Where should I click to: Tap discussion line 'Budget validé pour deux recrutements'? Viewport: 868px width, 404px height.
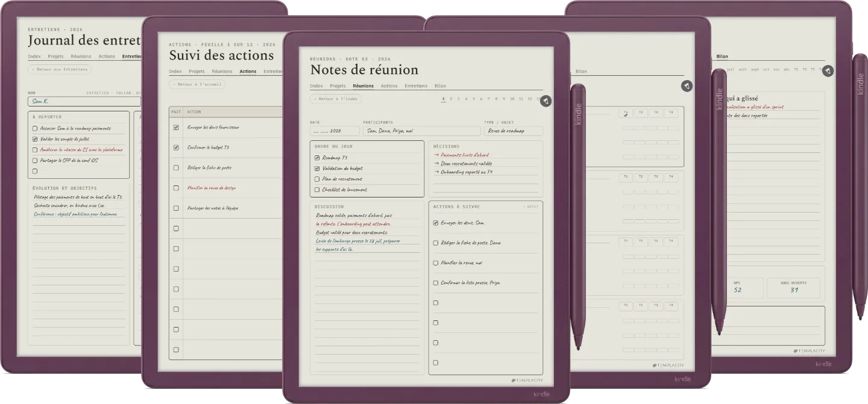point(352,232)
